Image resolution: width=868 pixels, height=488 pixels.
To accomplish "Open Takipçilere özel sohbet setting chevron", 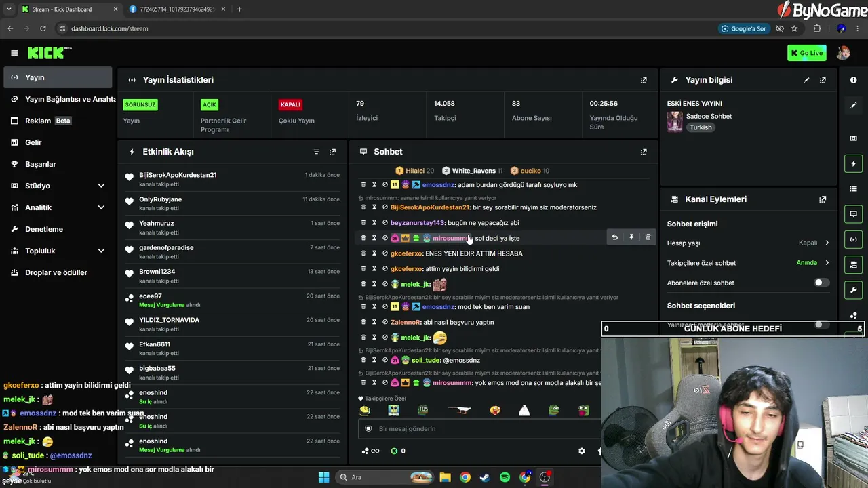I will pos(827,263).
